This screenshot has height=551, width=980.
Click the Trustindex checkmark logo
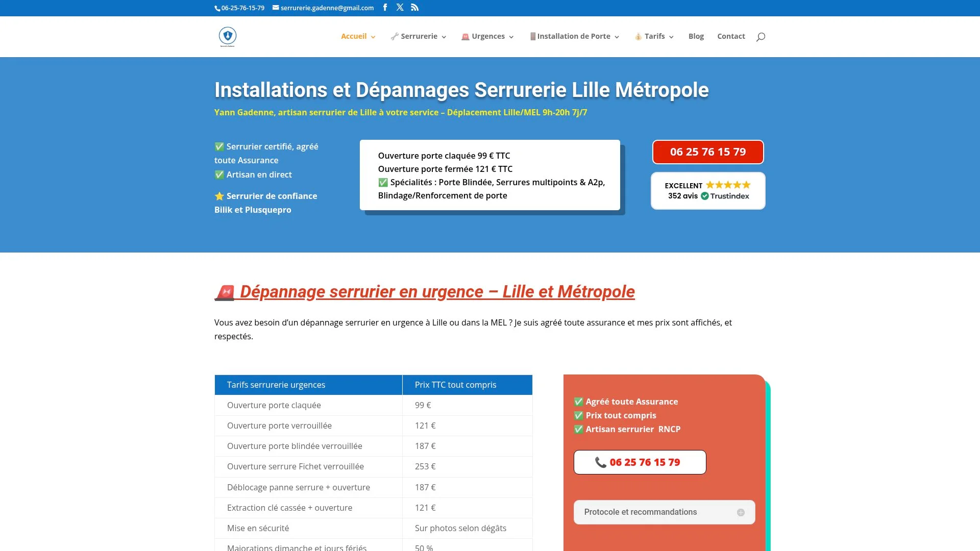tap(705, 196)
